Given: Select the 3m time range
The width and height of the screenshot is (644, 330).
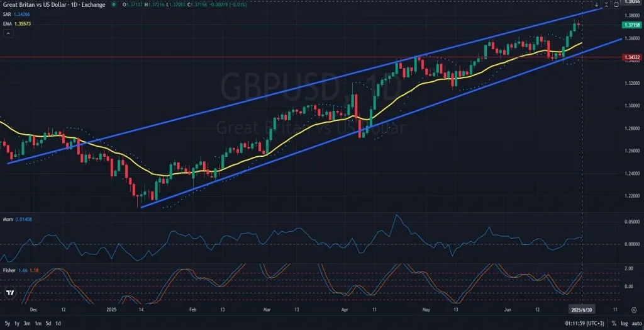Looking at the screenshot, I should click(27, 323).
